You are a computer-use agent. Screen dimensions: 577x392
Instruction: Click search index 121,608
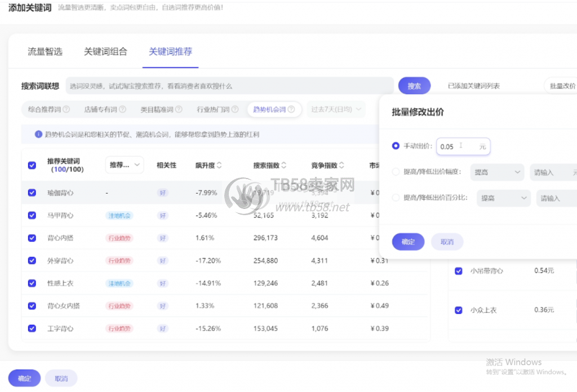click(265, 306)
